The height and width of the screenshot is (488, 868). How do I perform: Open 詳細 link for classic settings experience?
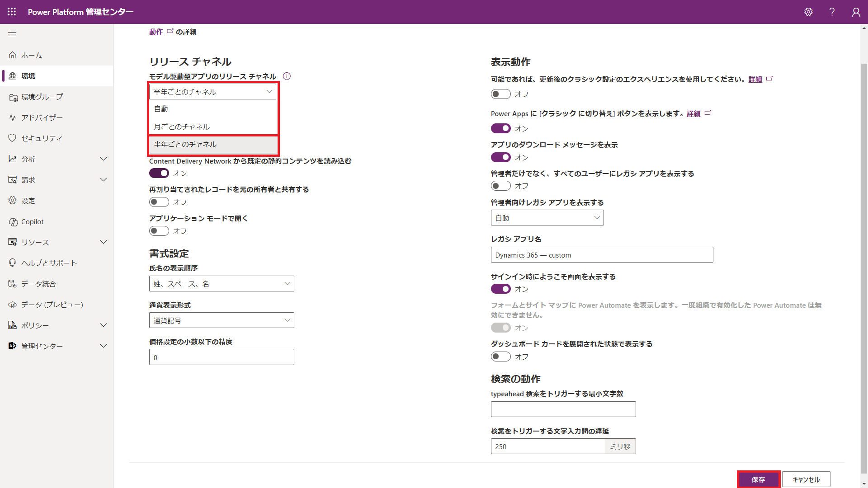(x=755, y=79)
